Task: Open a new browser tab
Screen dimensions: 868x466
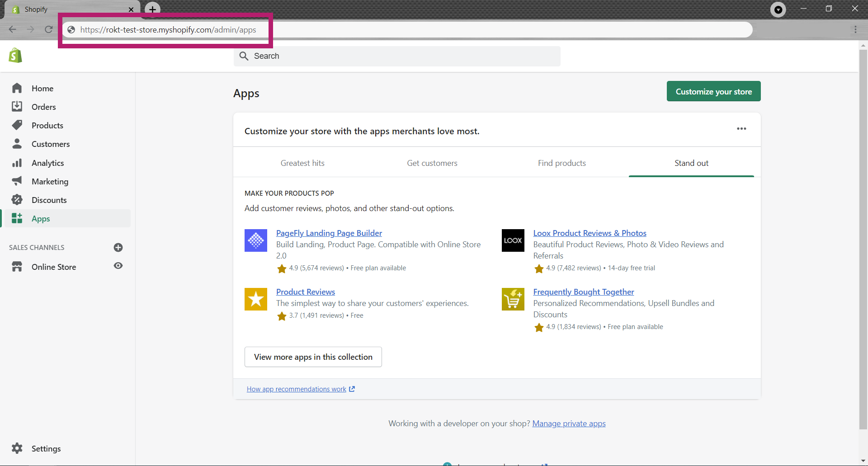Action: [x=153, y=9]
